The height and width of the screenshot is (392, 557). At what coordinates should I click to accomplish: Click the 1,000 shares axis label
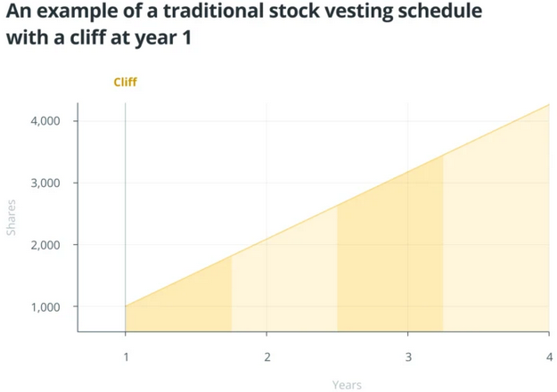44,307
